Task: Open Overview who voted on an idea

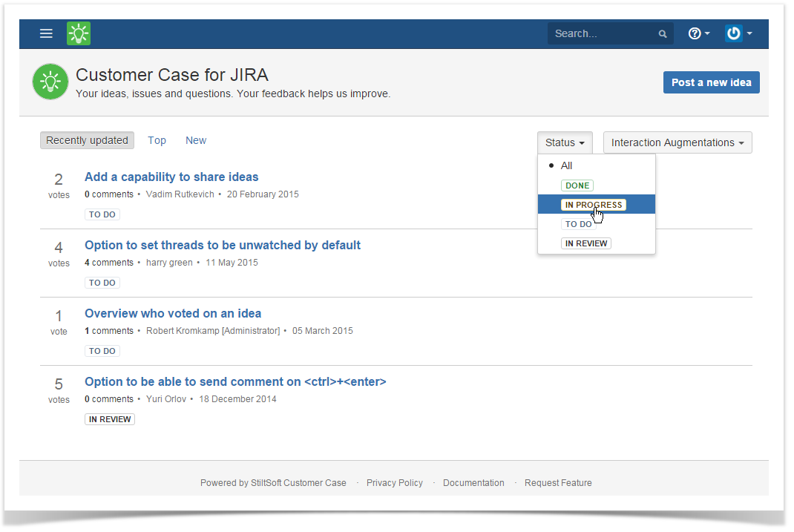Action: [173, 313]
